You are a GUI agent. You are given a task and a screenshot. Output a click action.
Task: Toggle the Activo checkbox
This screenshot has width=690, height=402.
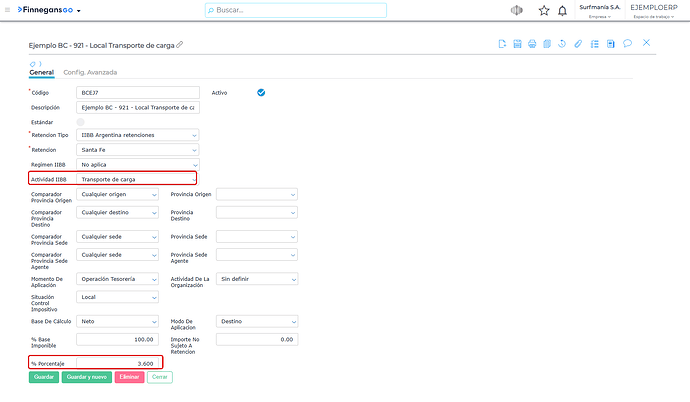261,92
